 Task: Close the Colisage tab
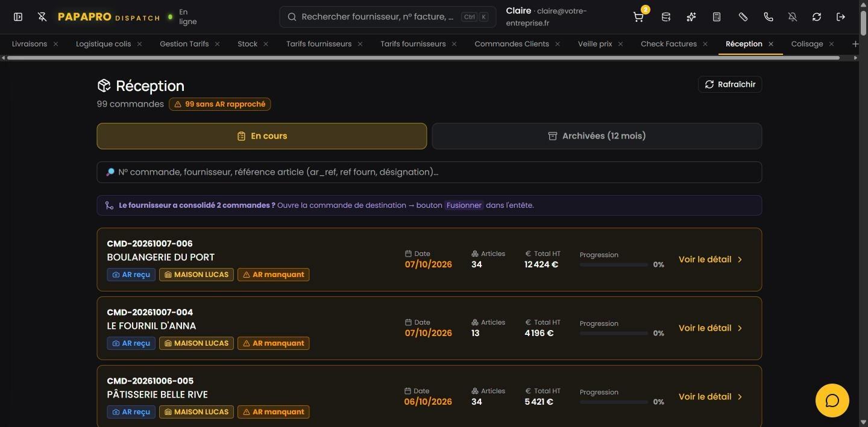[831, 44]
